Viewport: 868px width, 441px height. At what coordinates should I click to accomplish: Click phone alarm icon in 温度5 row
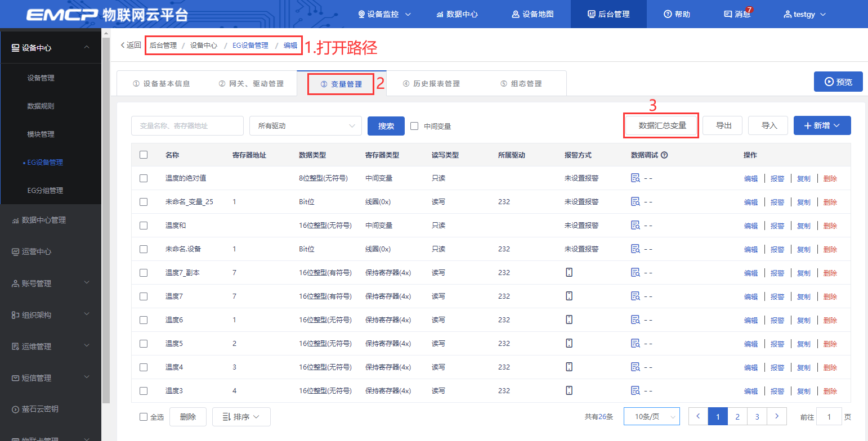pyautogui.click(x=569, y=343)
